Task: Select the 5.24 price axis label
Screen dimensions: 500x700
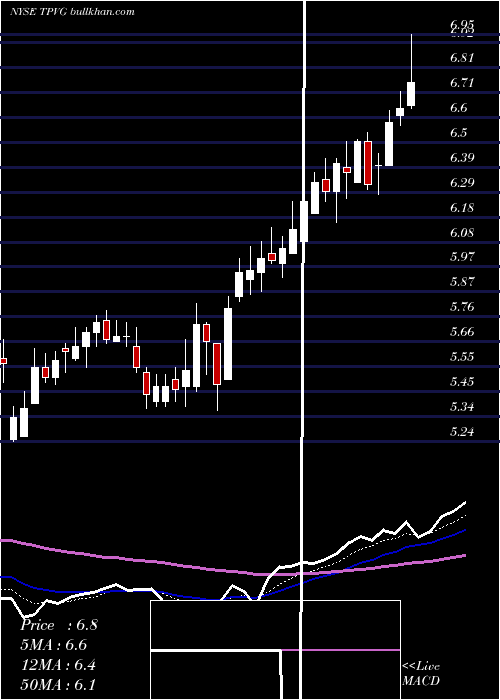Action: [x=462, y=432]
